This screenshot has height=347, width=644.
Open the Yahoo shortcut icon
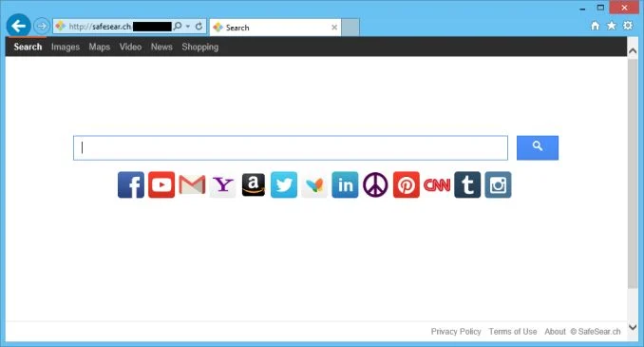[222, 185]
